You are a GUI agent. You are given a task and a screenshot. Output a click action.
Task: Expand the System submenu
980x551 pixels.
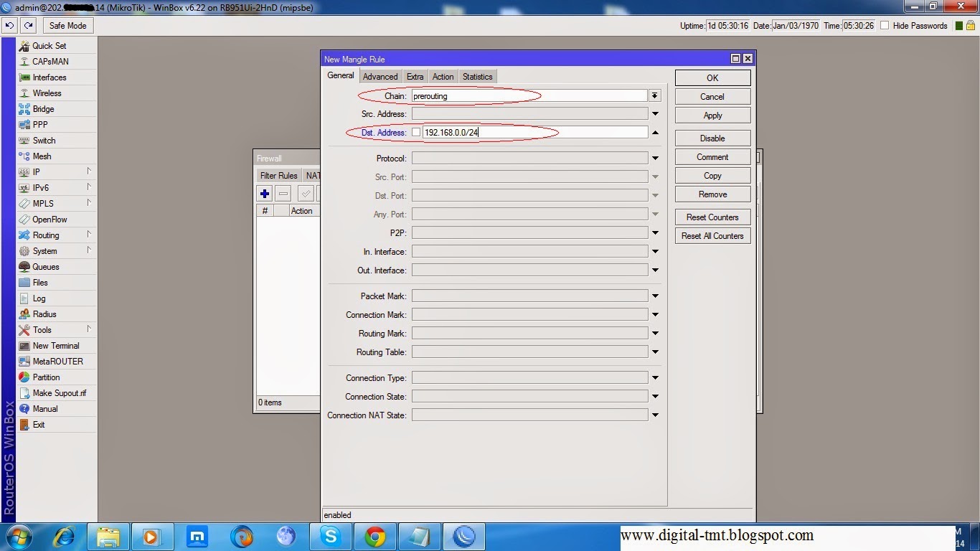[57, 250]
